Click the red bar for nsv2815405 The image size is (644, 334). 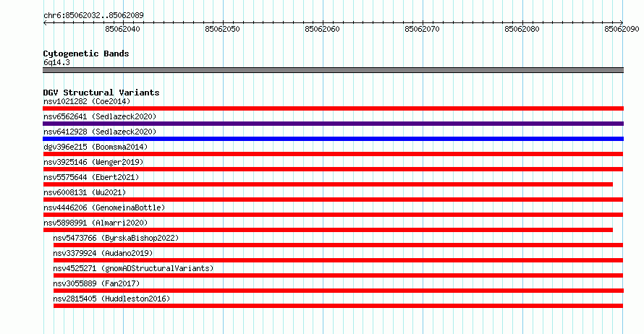pyautogui.click(x=338, y=306)
